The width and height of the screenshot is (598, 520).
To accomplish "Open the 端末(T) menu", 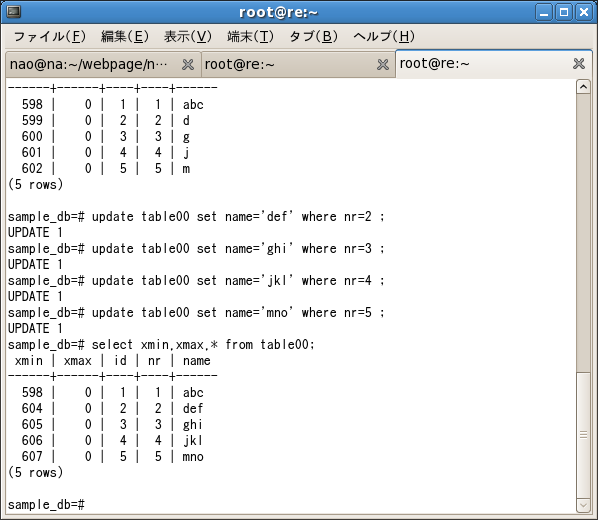I will tap(250, 37).
